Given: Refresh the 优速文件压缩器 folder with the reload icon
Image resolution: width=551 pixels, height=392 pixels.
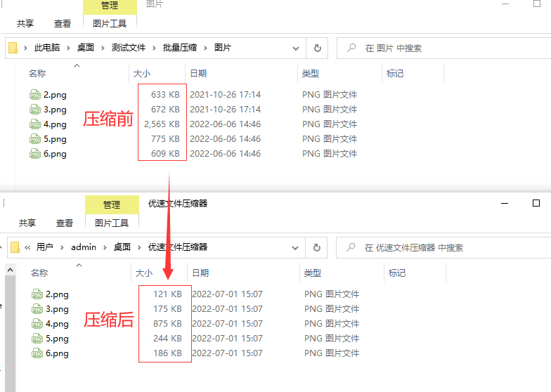Looking at the screenshot, I should tap(318, 248).
